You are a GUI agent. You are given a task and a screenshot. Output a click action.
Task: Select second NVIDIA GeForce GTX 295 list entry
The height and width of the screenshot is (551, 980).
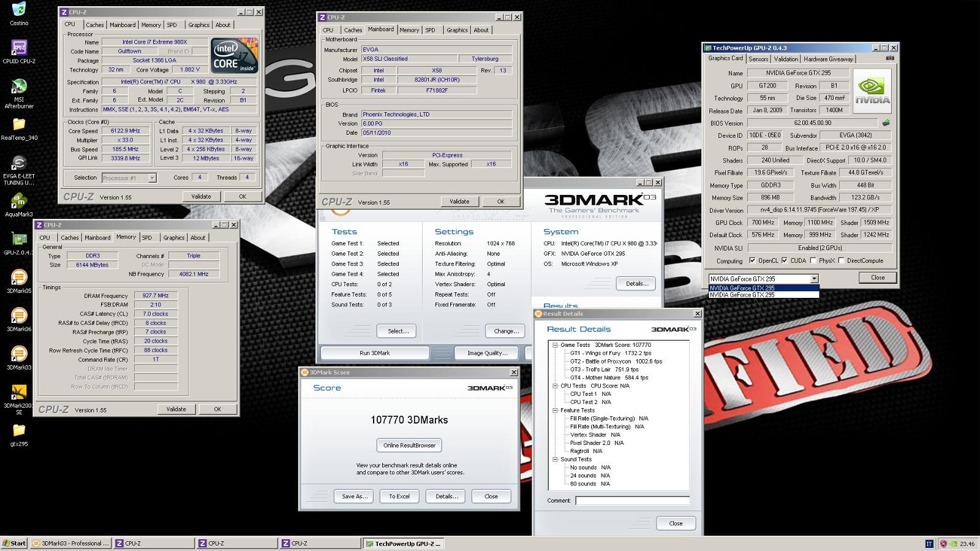tap(764, 295)
